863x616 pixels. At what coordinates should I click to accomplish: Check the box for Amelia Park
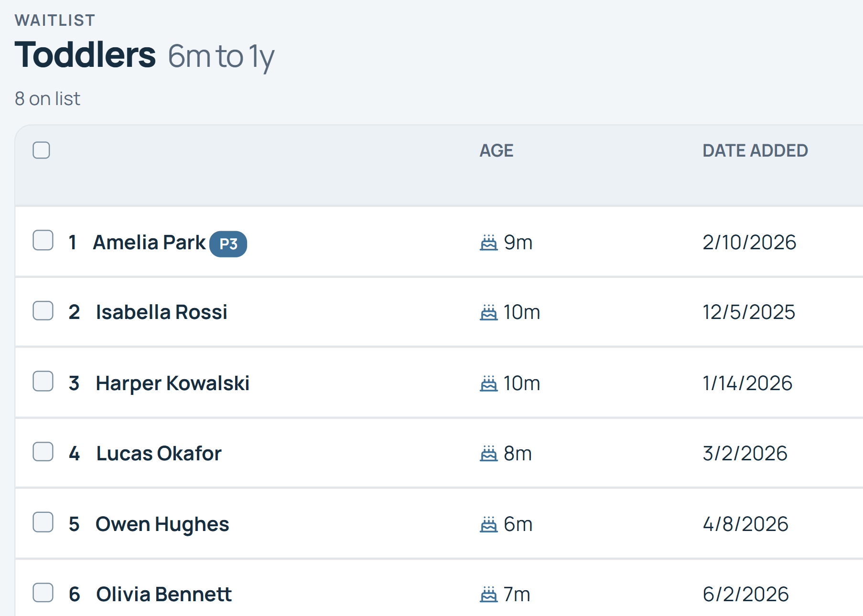(x=43, y=240)
